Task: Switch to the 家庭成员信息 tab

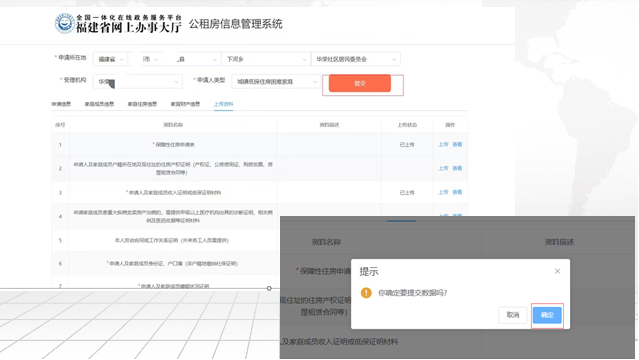Action: click(99, 104)
